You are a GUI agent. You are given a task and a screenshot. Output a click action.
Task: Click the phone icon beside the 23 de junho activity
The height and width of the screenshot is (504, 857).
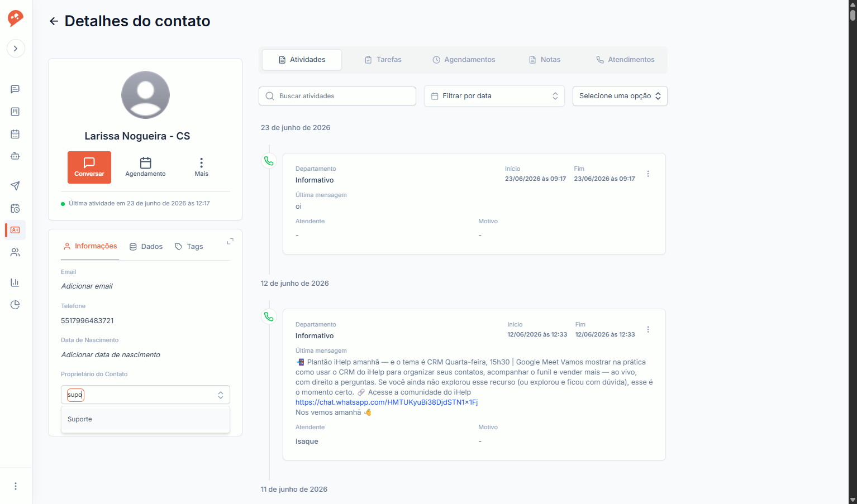(269, 161)
